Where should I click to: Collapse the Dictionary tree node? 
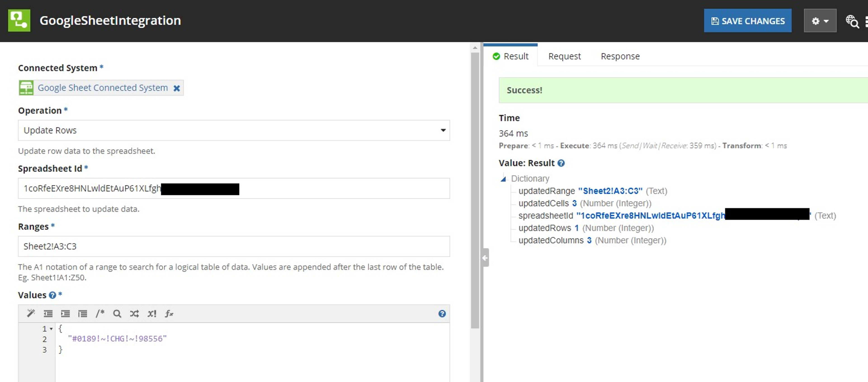pyautogui.click(x=503, y=179)
